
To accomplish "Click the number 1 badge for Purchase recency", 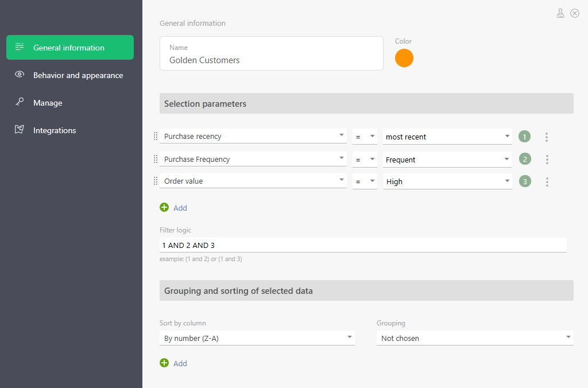I will point(525,137).
